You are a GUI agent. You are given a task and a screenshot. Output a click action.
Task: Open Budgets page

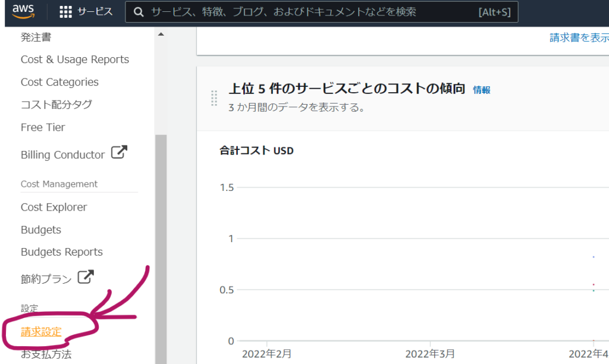tap(41, 230)
